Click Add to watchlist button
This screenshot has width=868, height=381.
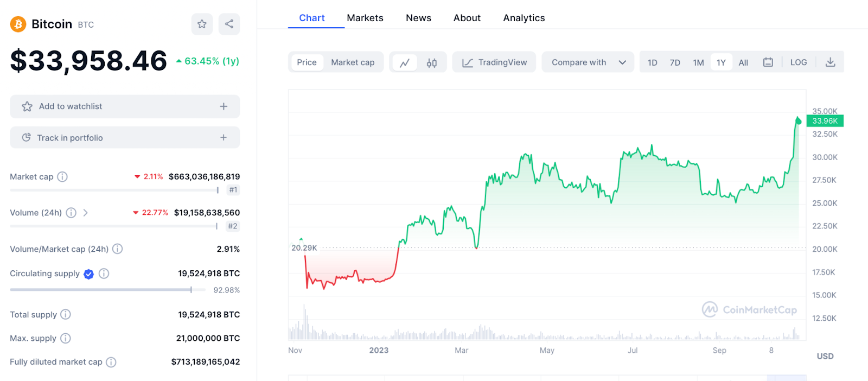pyautogui.click(x=125, y=106)
